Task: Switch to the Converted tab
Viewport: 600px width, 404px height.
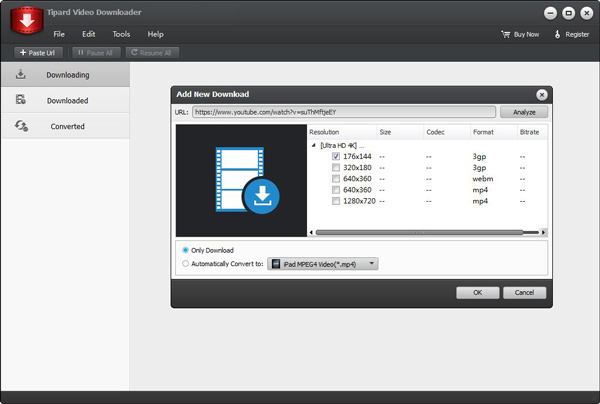Action: [x=65, y=126]
